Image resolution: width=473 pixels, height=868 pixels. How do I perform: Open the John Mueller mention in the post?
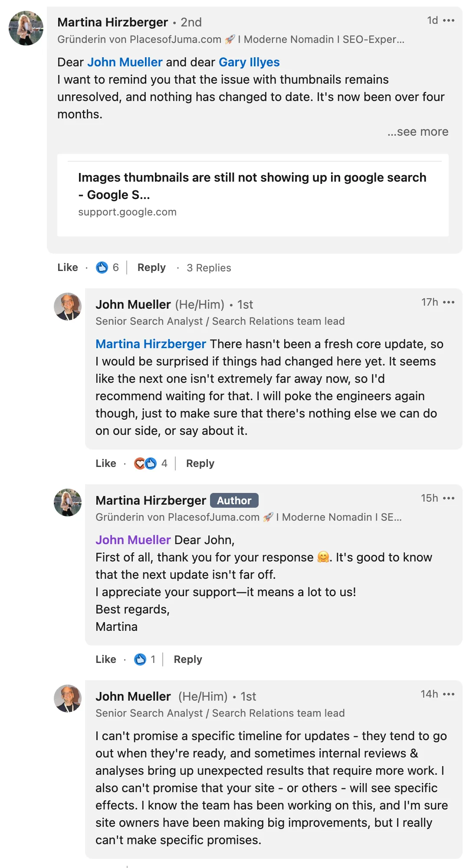[x=125, y=62]
